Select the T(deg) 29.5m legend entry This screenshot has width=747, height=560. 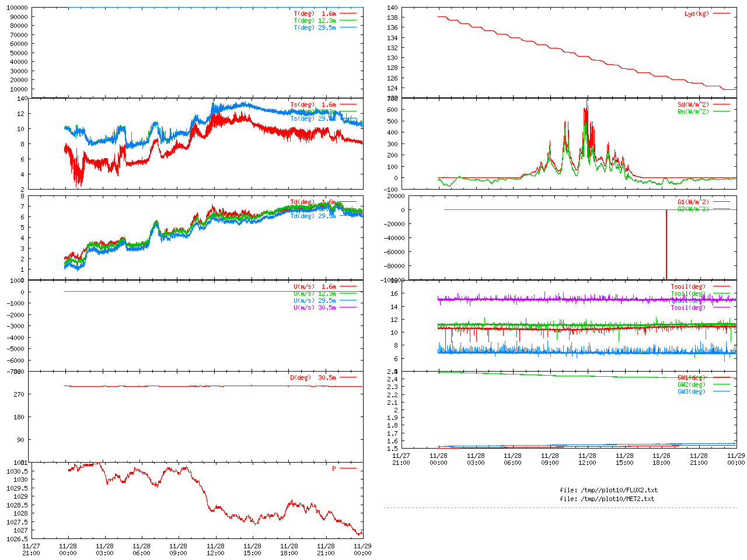click(x=315, y=27)
